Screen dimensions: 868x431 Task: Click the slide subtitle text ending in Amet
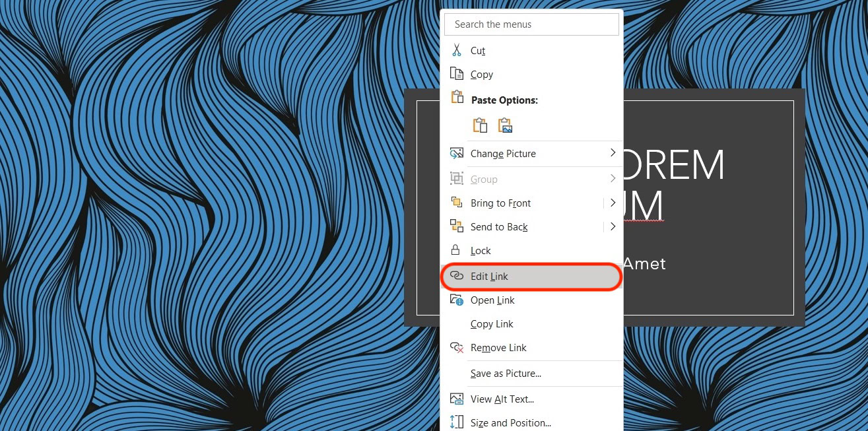[644, 265]
